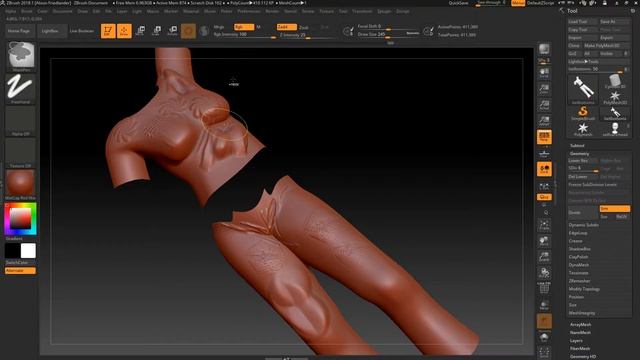The image size is (640, 360).
Task: Click the Alternate button
Action: click(20, 271)
